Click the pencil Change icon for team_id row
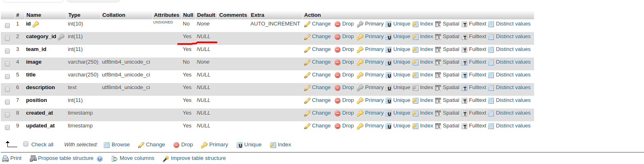The width and height of the screenshot is (644, 164). point(307,50)
